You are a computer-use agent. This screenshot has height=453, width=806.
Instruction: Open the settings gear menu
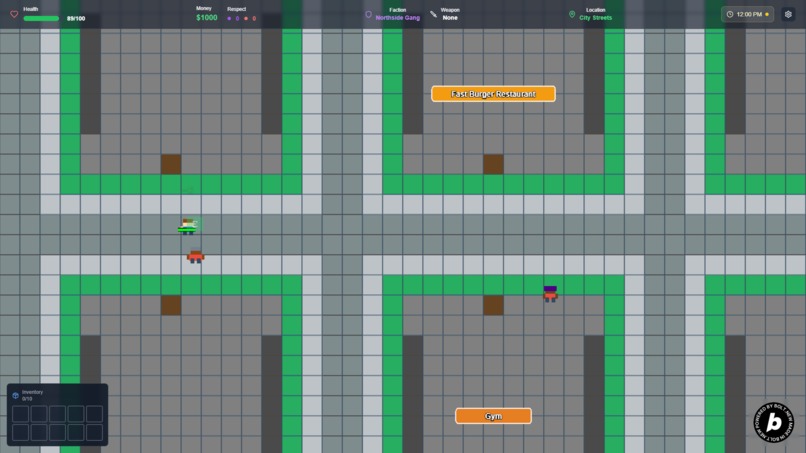788,14
